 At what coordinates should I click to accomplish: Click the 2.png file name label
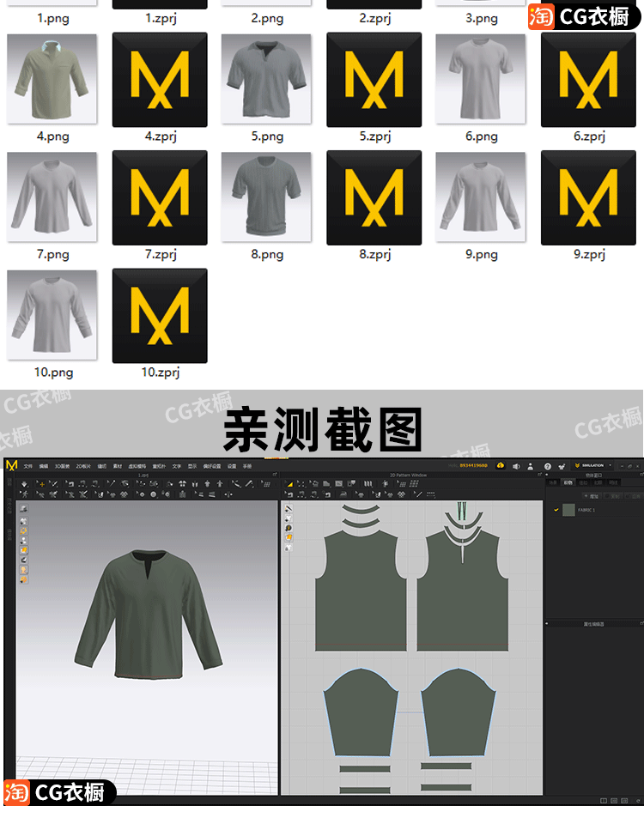coord(267,18)
